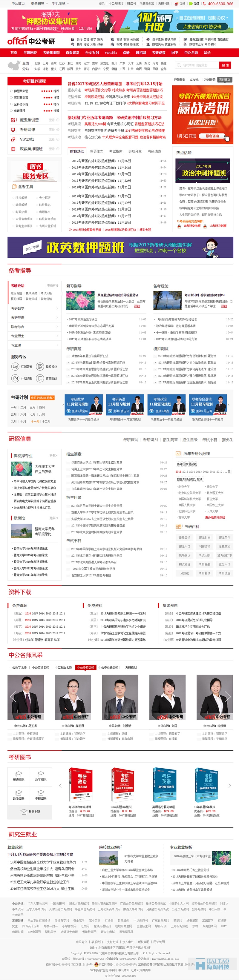Open the 直播课堂 navigation menu item

point(72,53)
